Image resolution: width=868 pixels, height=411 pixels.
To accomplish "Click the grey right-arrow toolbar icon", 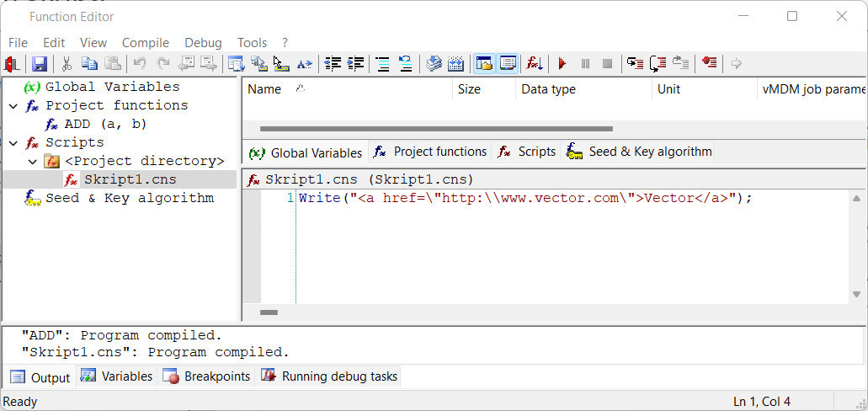I will pos(737,64).
